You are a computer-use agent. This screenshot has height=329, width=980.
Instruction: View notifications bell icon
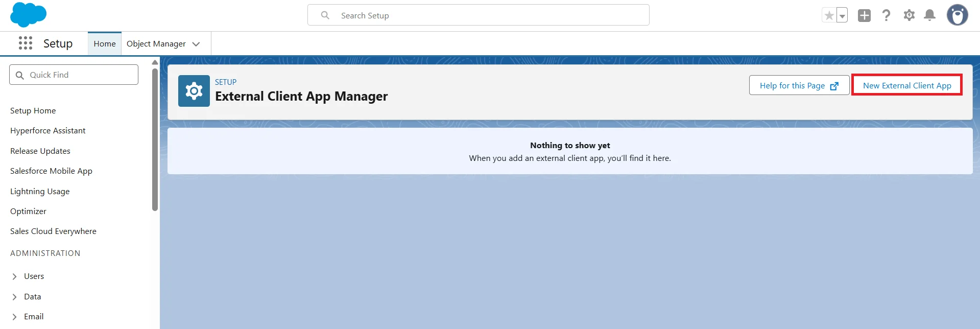pyautogui.click(x=930, y=15)
